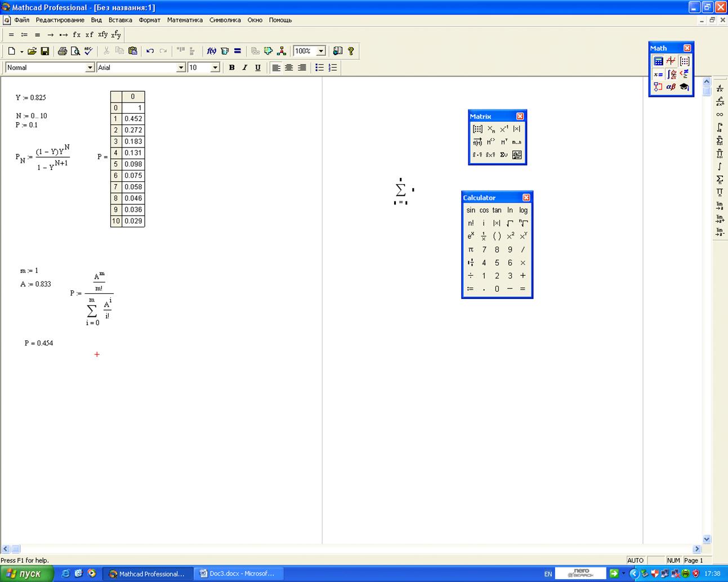Click the Save worksheet icon

(x=45, y=51)
